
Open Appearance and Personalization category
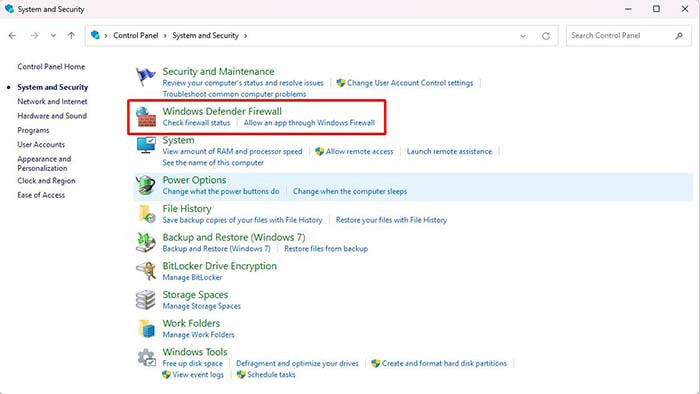coord(44,163)
